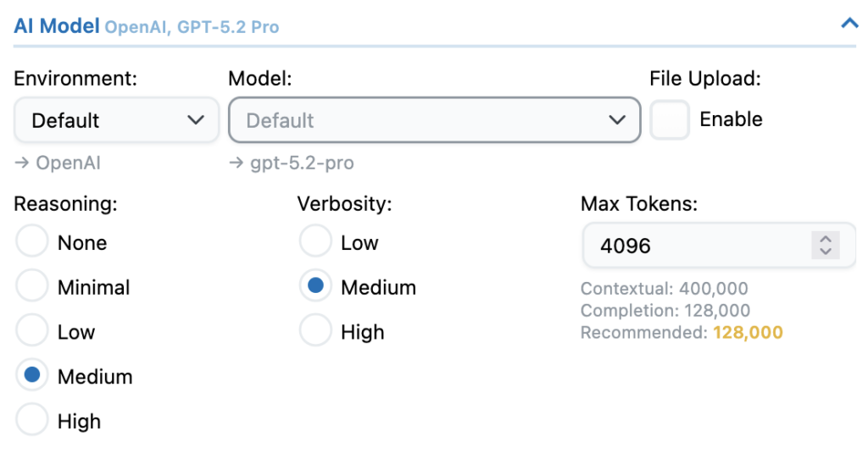Click the Enable label for File Upload

[731, 120]
